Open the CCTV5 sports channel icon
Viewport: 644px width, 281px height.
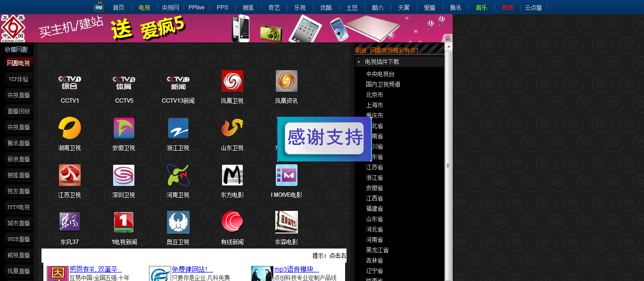pyautogui.click(x=124, y=82)
